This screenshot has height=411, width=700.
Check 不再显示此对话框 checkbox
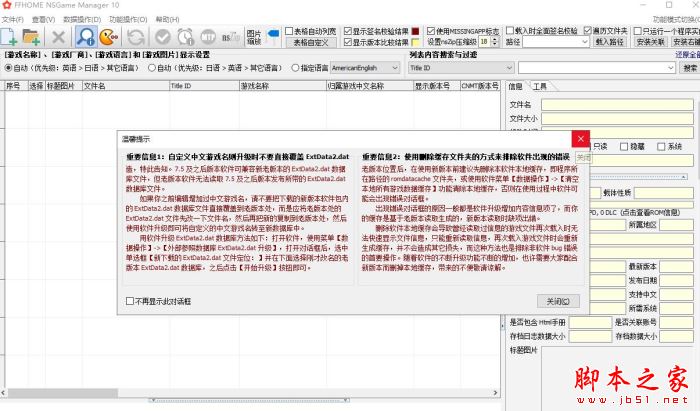130,301
